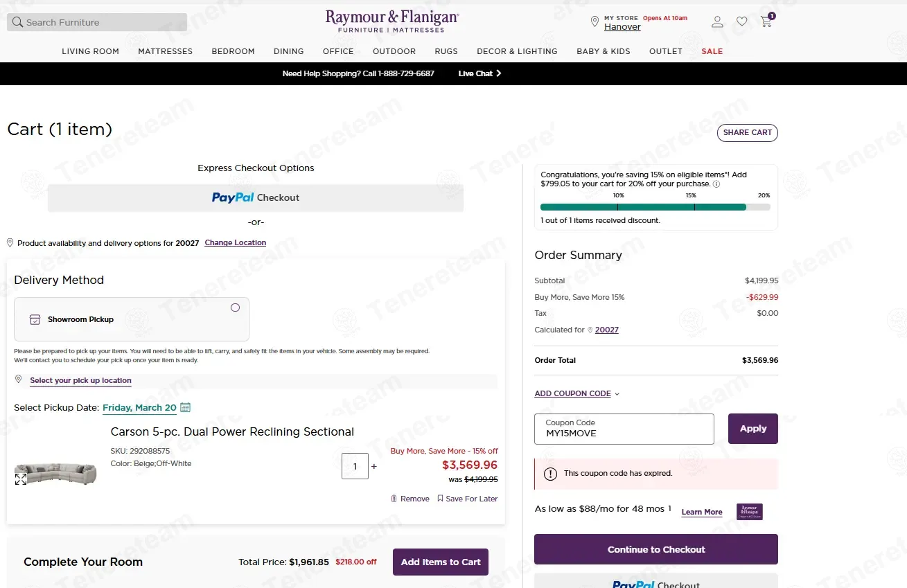Click Continue to Checkout
Image resolution: width=907 pixels, height=588 pixels.
pos(656,549)
